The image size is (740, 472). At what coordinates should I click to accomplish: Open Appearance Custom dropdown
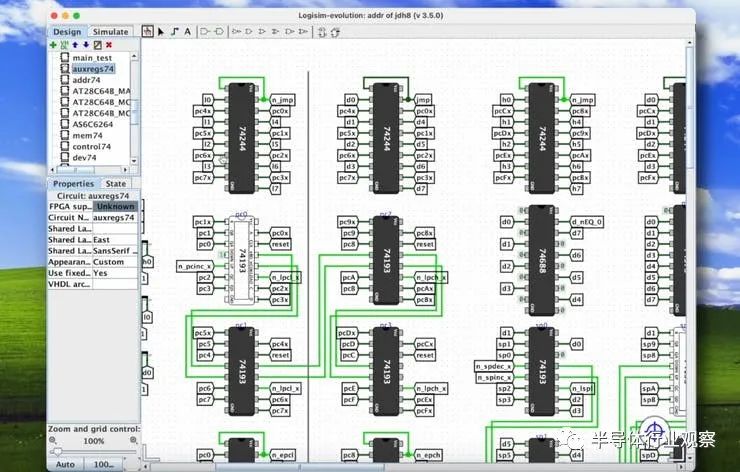coord(115,261)
